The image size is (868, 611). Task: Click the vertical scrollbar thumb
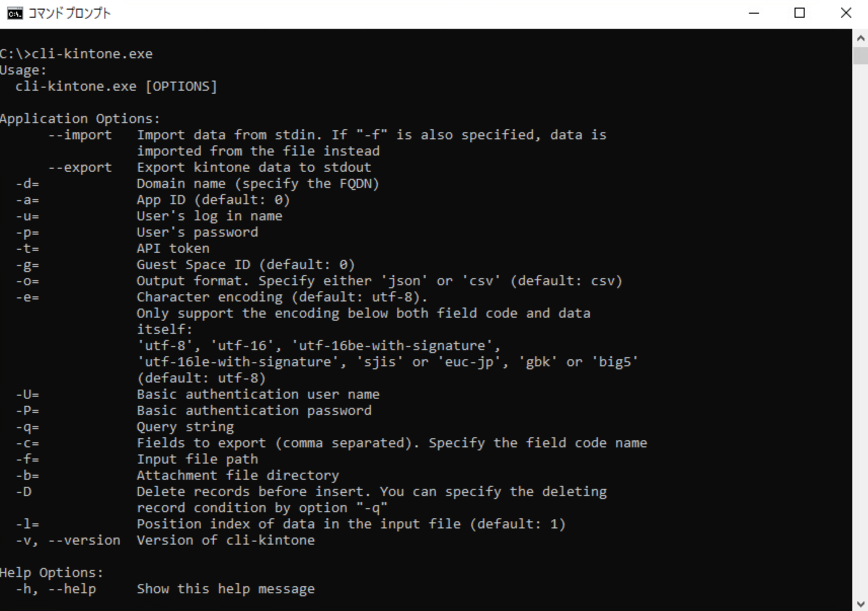(860, 56)
